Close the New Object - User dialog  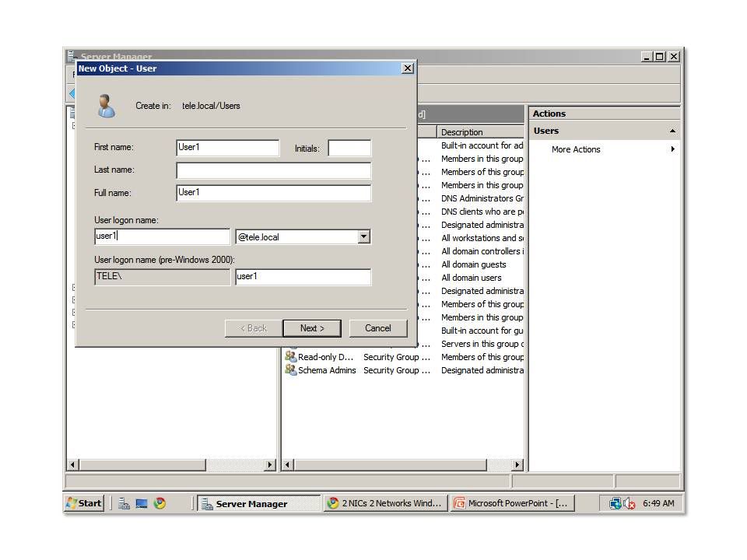[407, 68]
